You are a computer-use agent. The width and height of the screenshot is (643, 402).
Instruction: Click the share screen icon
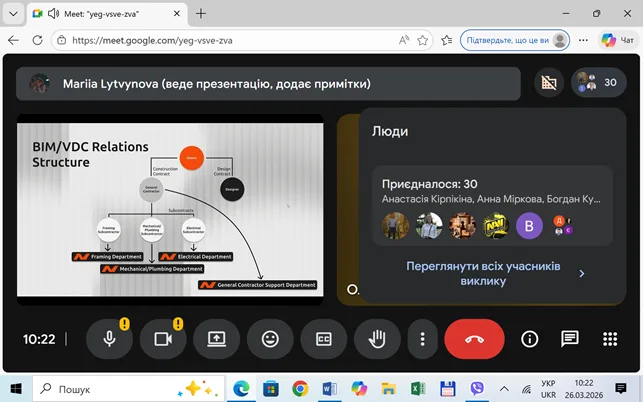pyautogui.click(x=216, y=339)
